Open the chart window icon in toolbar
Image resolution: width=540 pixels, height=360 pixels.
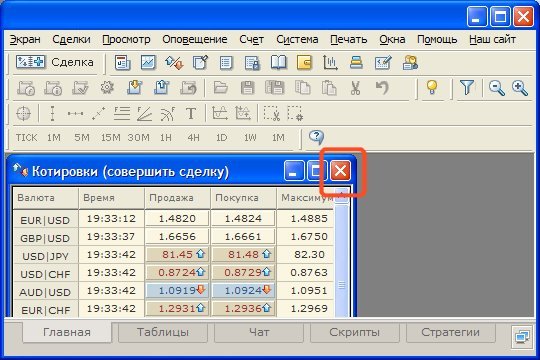tap(148, 63)
